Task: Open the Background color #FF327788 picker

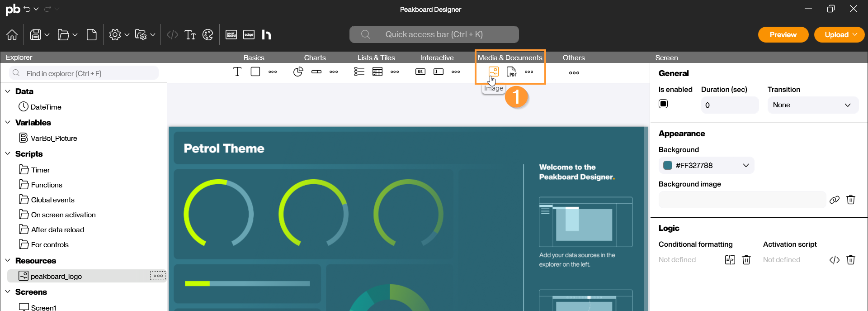Action: (x=706, y=165)
